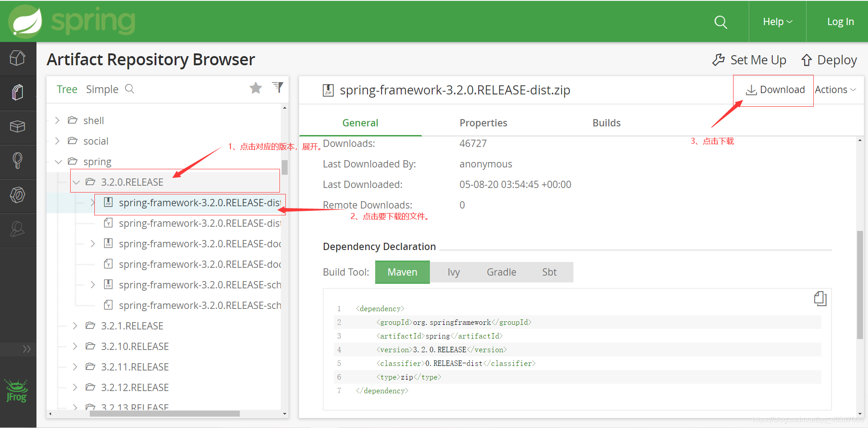The image size is (868, 428).
Task: Click the Deploy upload arrow icon
Action: coord(807,60)
